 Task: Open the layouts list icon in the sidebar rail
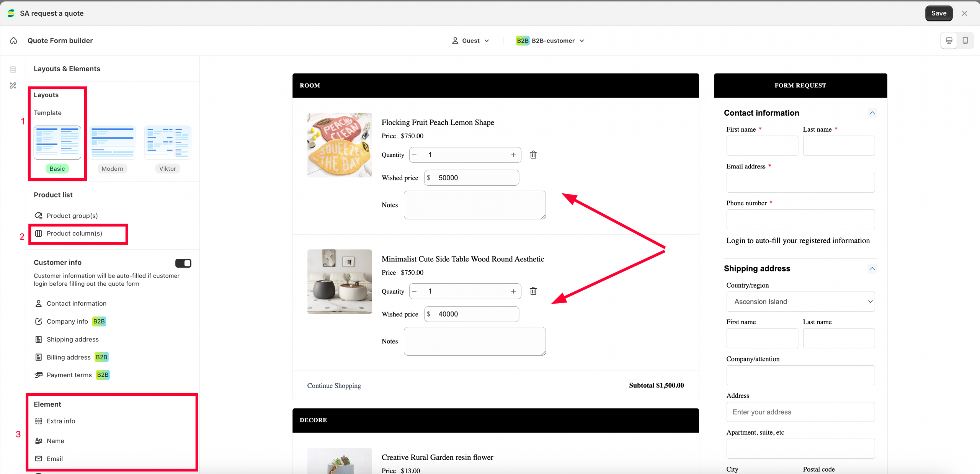(x=13, y=69)
